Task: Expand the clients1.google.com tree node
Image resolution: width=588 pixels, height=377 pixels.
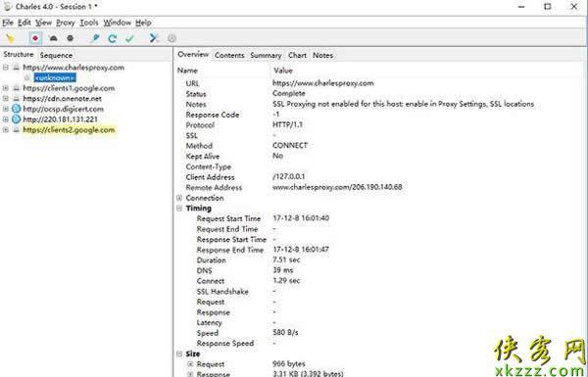Action: [6, 88]
